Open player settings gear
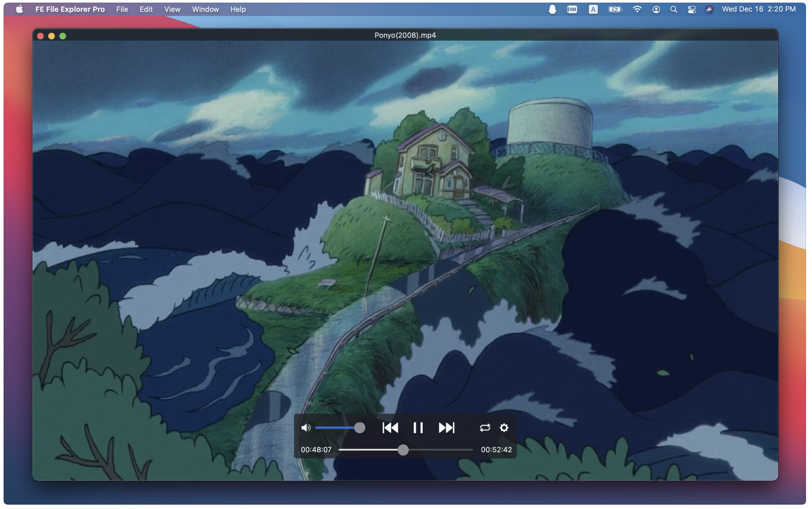 point(504,428)
